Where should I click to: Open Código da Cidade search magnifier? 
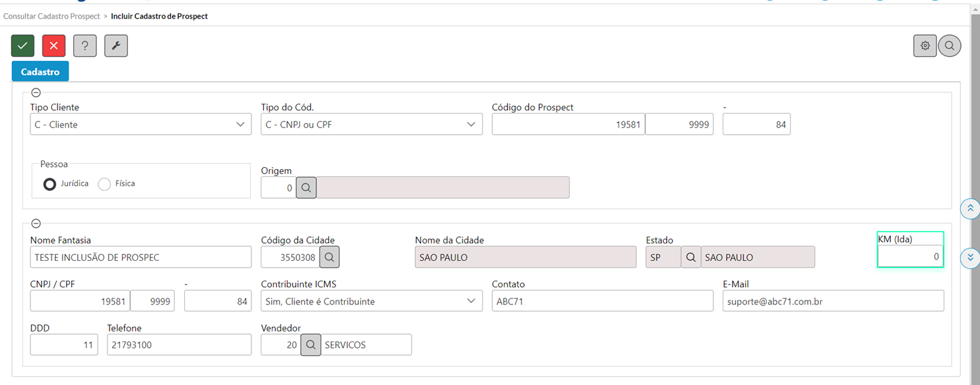pos(330,257)
